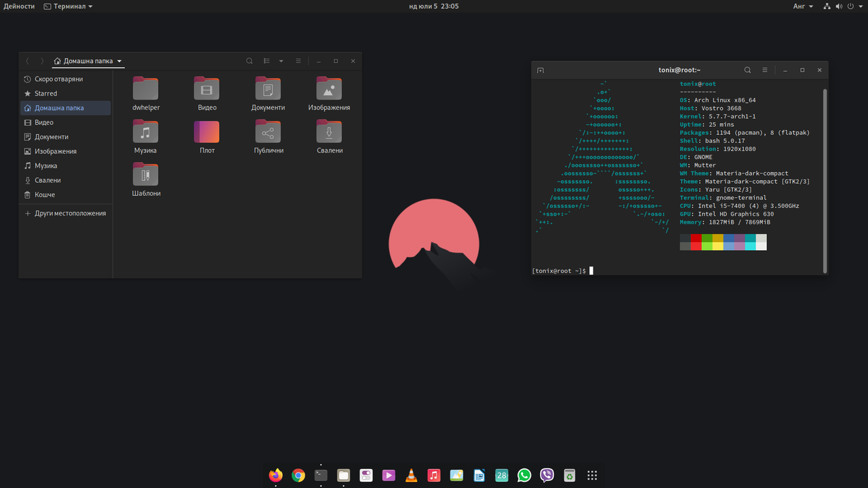The height and width of the screenshot is (488, 868).
Task: Click the Дейности activities button
Action: click(x=19, y=6)
